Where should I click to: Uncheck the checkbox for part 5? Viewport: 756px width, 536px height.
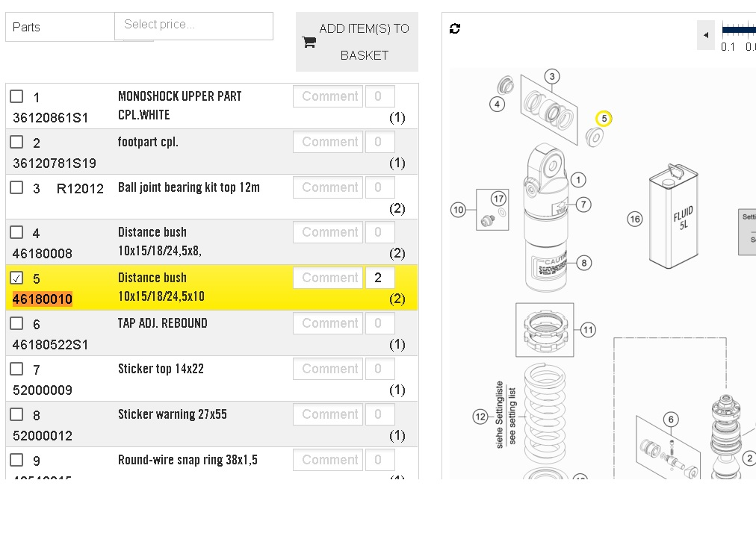tap(17, 278)
